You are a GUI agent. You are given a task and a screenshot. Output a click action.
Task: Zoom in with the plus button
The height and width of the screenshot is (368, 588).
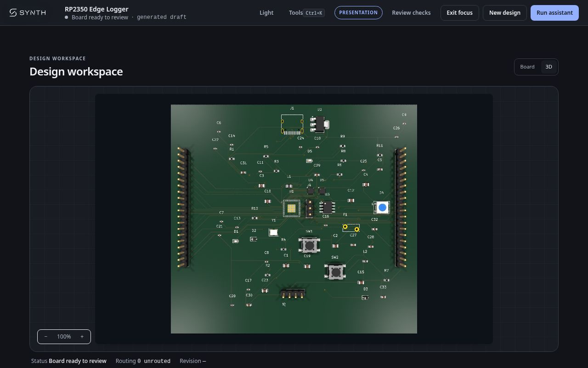[x=82, y=337]
